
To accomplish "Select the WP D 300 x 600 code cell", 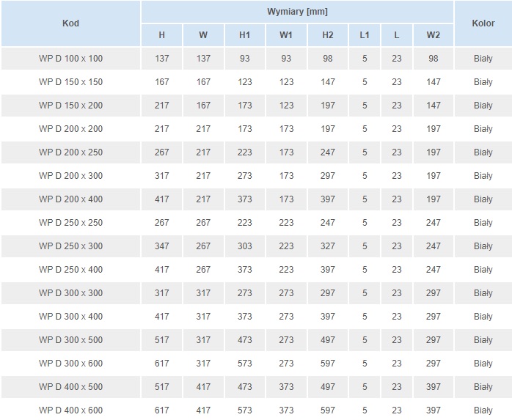I will click(x=70, y=364).
